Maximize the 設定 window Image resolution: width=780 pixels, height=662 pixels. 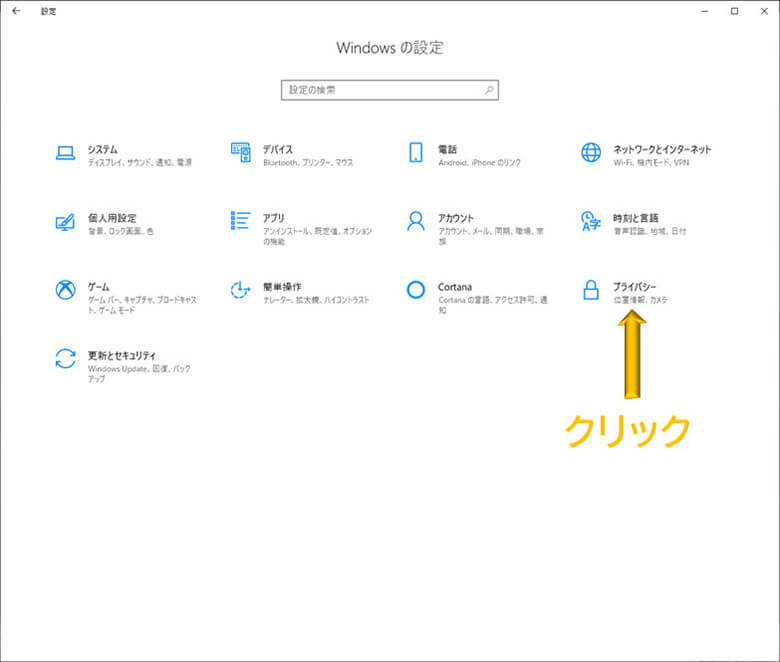coord(734,11)
